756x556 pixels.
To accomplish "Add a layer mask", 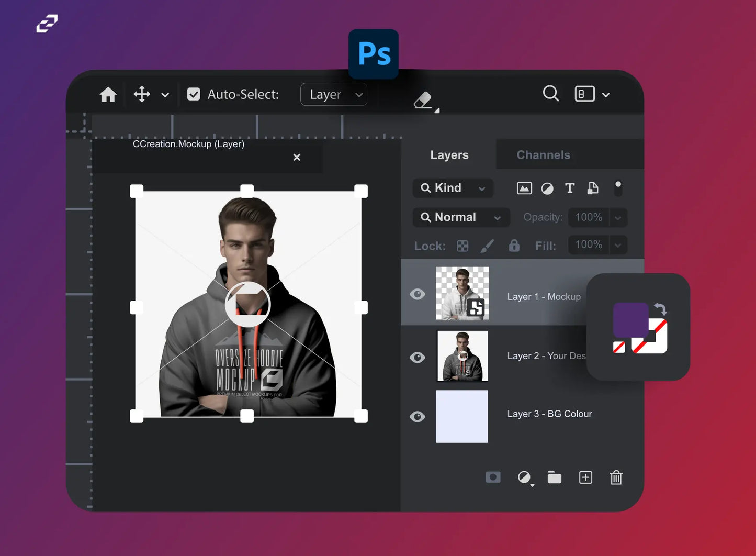I will tap(493, 477).
